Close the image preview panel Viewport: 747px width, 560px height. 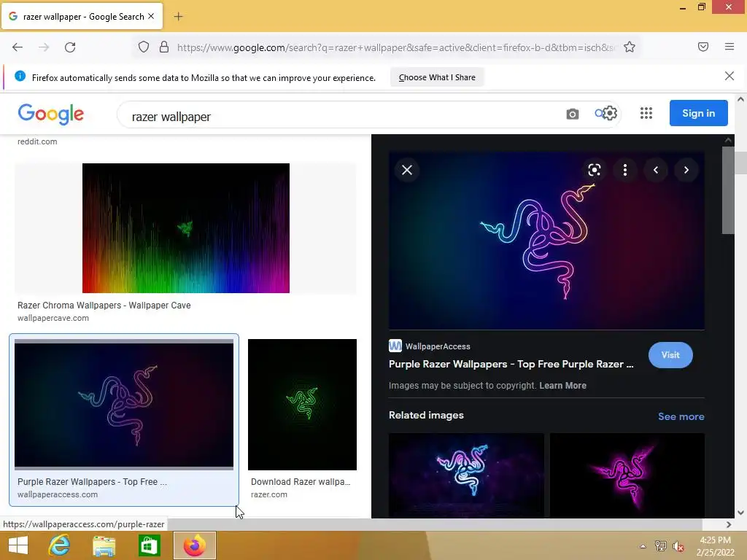tap(407, 170)
